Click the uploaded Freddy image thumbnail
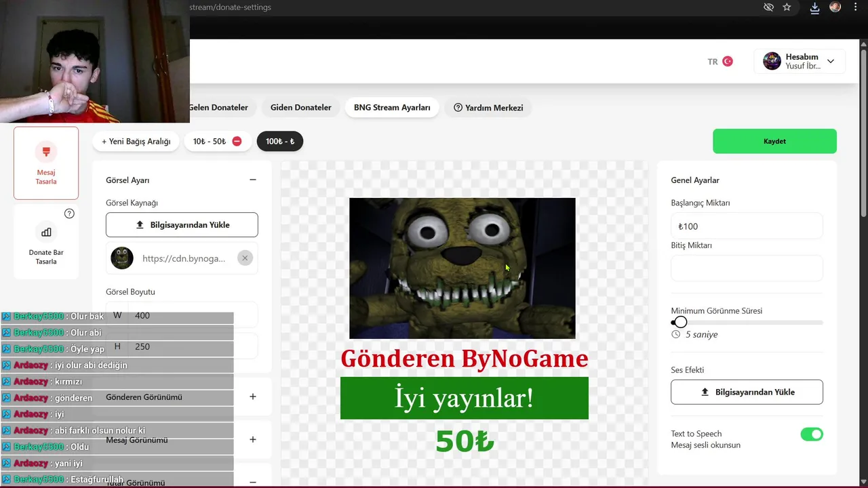The width and height of the screenshot is (868, 488). click(x=122, y=258)
